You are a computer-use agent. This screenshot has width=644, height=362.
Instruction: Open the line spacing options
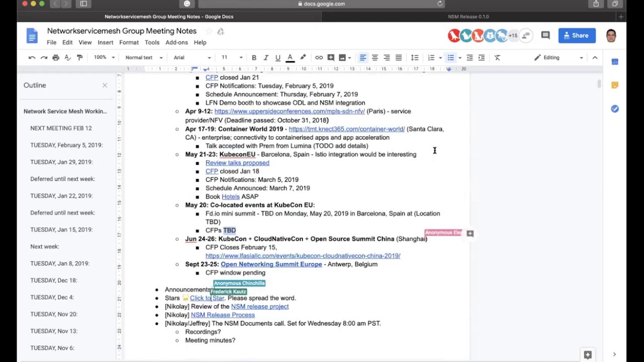pyautogui.click(x=415, y=57)
